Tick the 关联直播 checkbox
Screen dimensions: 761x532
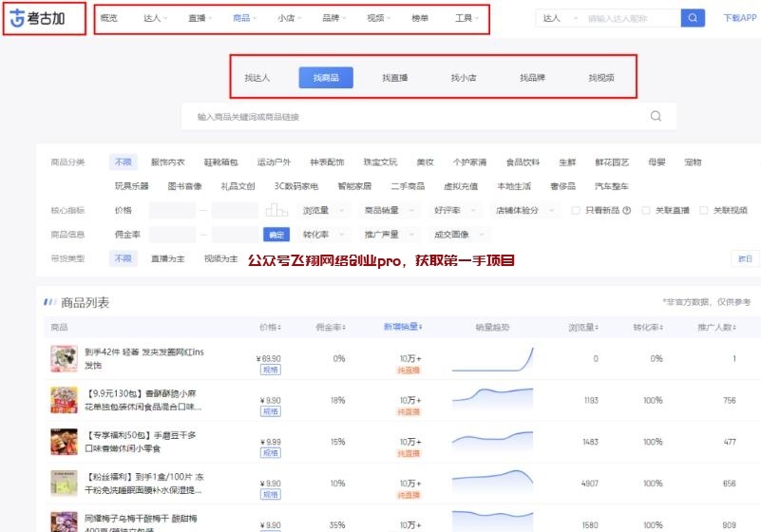tap(645, 210)
